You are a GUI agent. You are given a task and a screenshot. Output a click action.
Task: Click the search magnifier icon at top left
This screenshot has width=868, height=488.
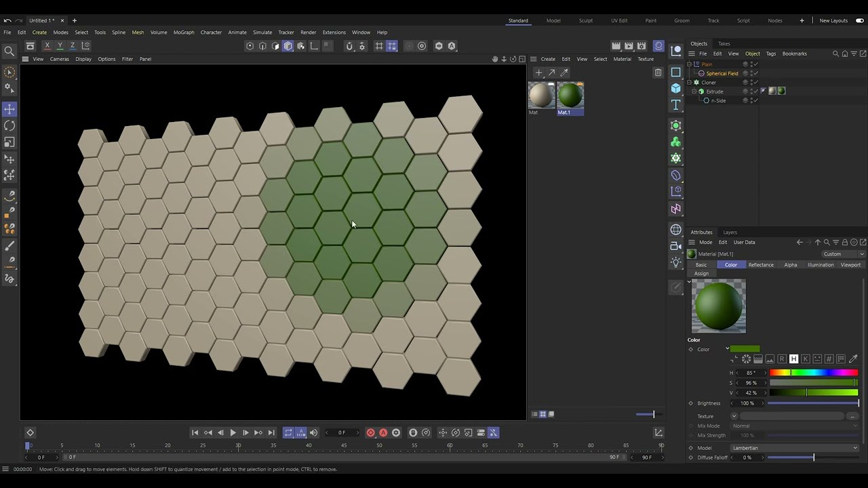9,51
